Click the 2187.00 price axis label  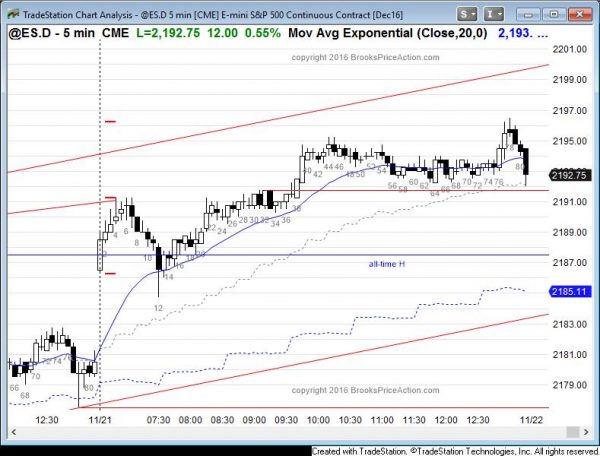click(x=569, y=263)
